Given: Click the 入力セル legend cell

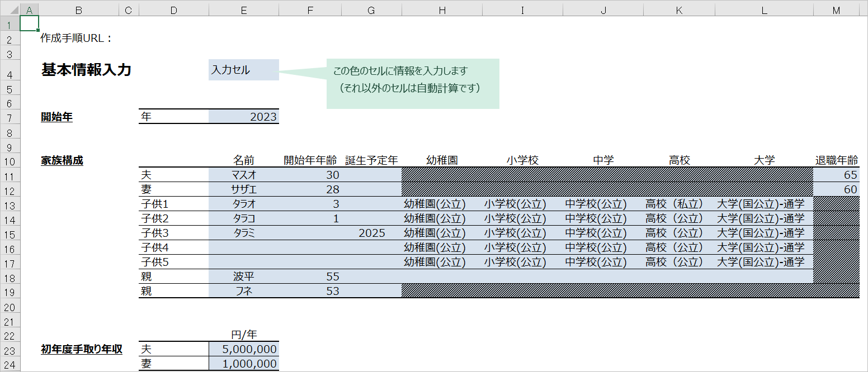Looking at the screenshot, I should [x=243, y=70].
